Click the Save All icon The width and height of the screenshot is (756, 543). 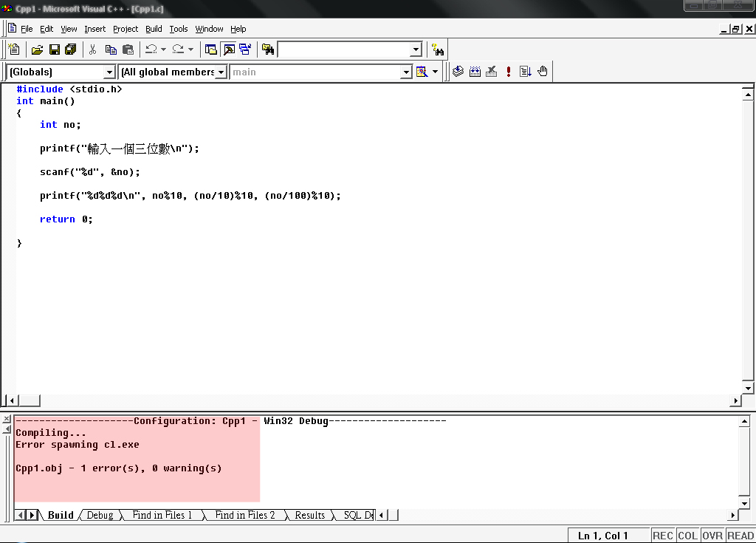[x=71, y=49]
